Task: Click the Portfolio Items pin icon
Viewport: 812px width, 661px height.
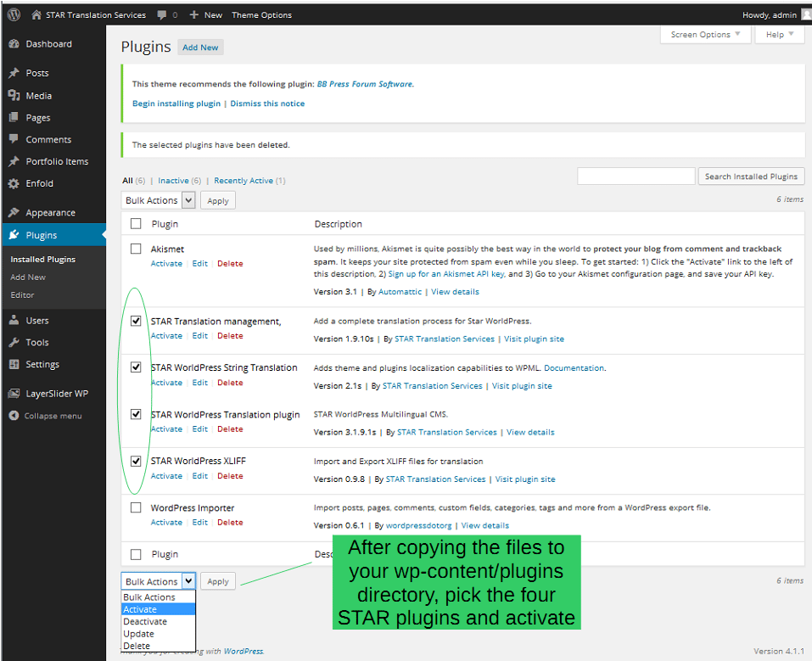Action: [x=14, y=161]
